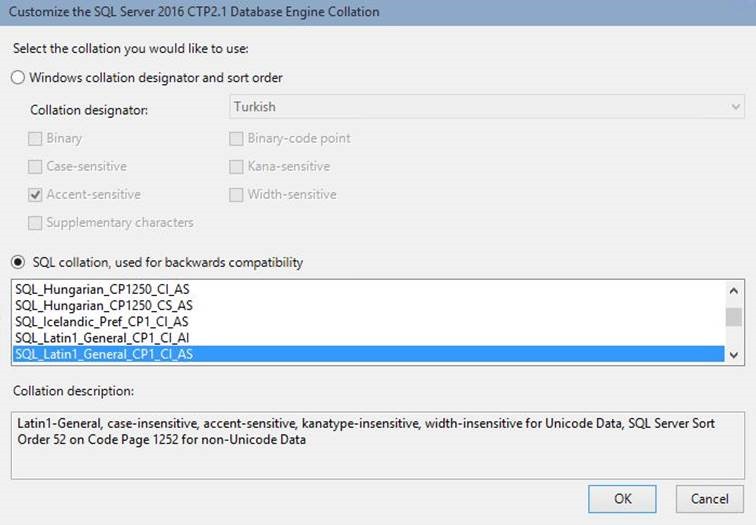Enable the Case-sensitive checkbox
Screen dimensions: 756x525
point(35,167)
